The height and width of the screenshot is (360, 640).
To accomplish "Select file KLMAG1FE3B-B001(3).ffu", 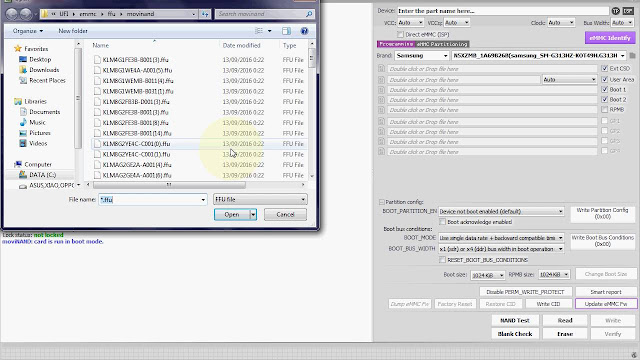I will click(136, 60).
